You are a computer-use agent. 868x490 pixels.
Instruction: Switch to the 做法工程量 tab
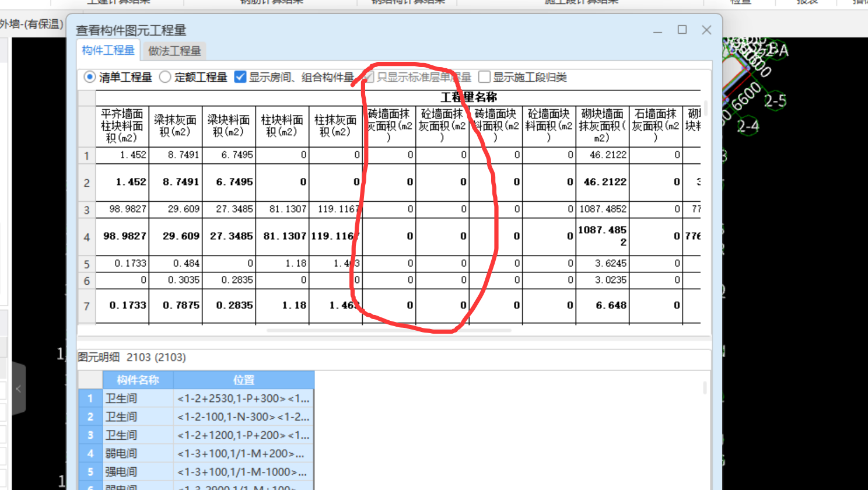173,51
